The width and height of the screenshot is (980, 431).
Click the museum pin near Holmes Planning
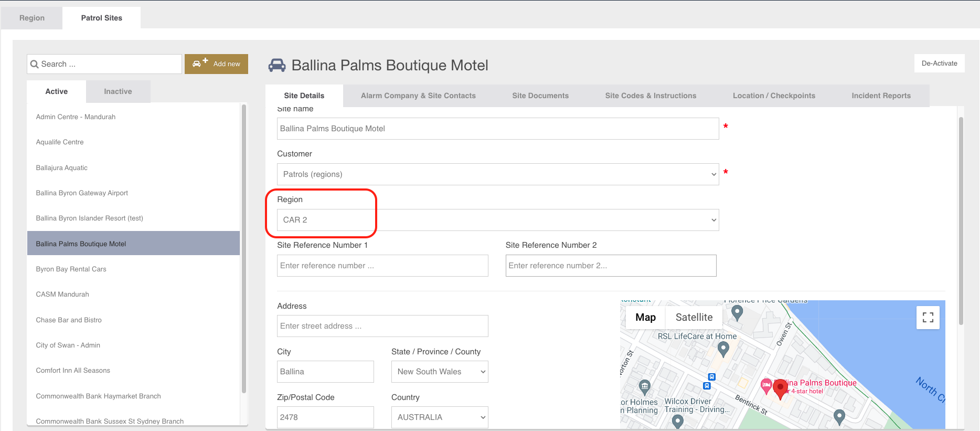(645, 387)
